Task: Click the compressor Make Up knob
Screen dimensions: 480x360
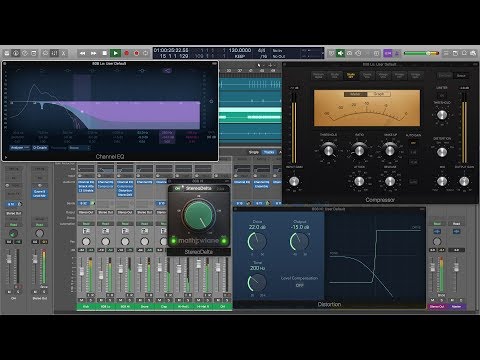Action: click(x=390, y=151)
